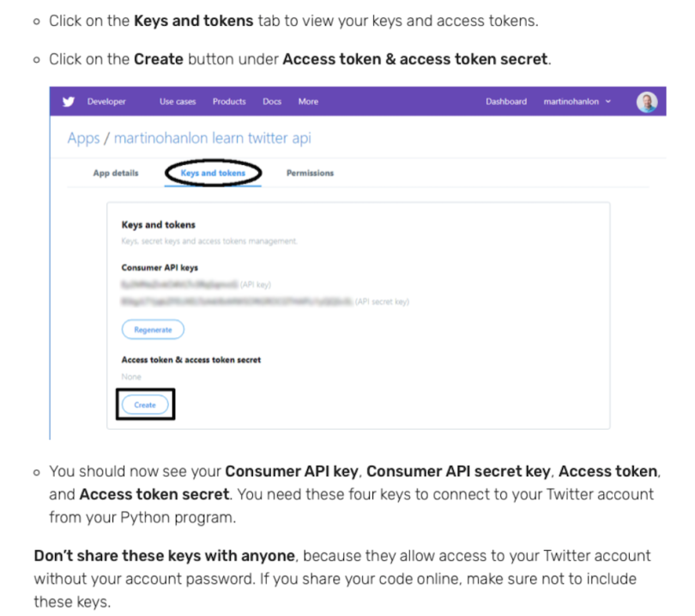
Task: Open the martinohanlon account menu
Action: pos(571,101)
